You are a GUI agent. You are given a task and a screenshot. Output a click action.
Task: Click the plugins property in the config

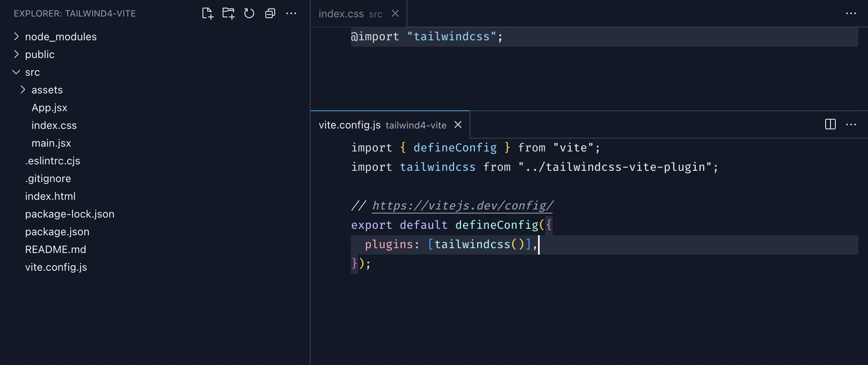pyautogui.click(x=389, y=244)
